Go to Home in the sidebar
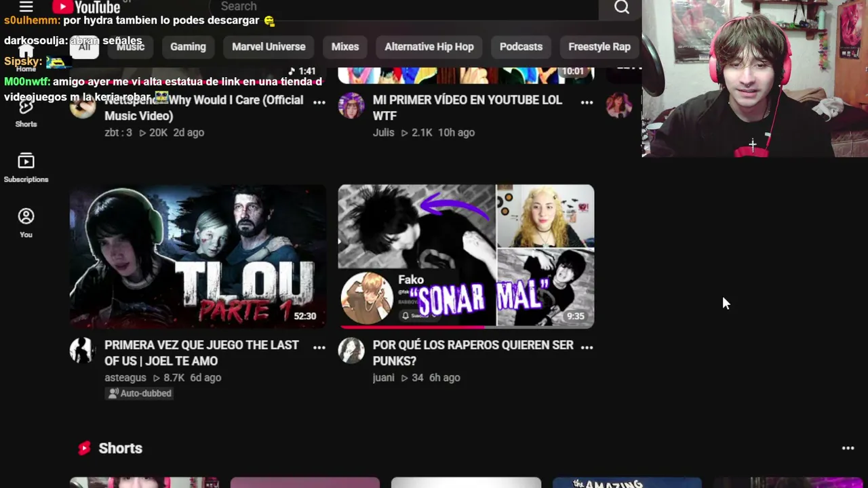This screenshot has height=488, width=868. click(x=26, y=59)
